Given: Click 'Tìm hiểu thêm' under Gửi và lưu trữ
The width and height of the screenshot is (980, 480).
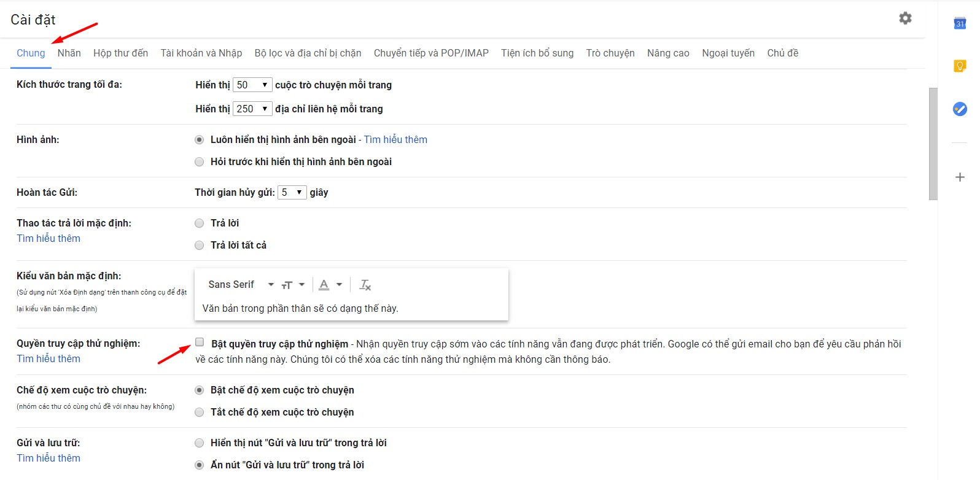Looking at the screenshot, I should [x=49, y=459].
